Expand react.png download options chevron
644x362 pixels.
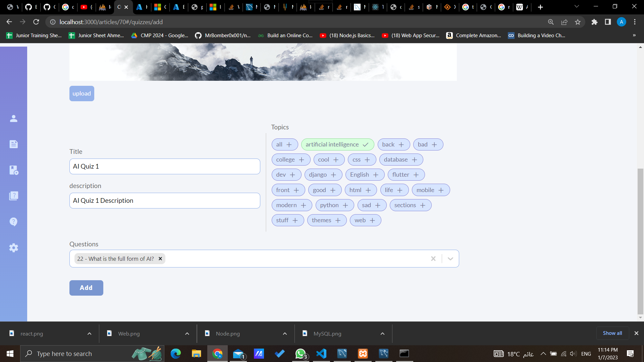[x=89, y=334]
